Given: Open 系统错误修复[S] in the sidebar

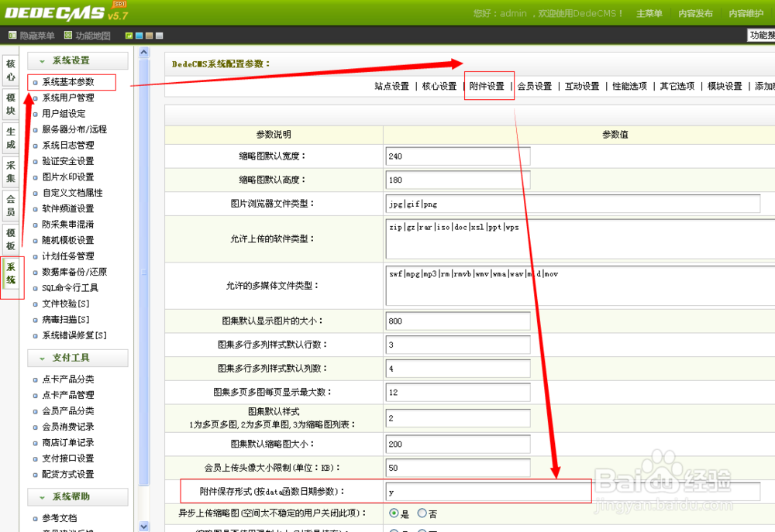Looking at the screenshot, I should (74, 335).
